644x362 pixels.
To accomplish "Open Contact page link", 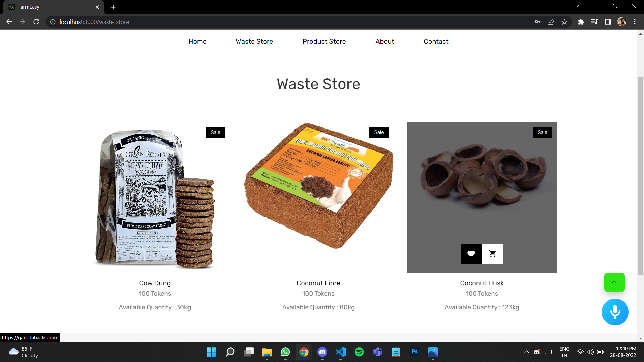I will [x=436, y=41].
